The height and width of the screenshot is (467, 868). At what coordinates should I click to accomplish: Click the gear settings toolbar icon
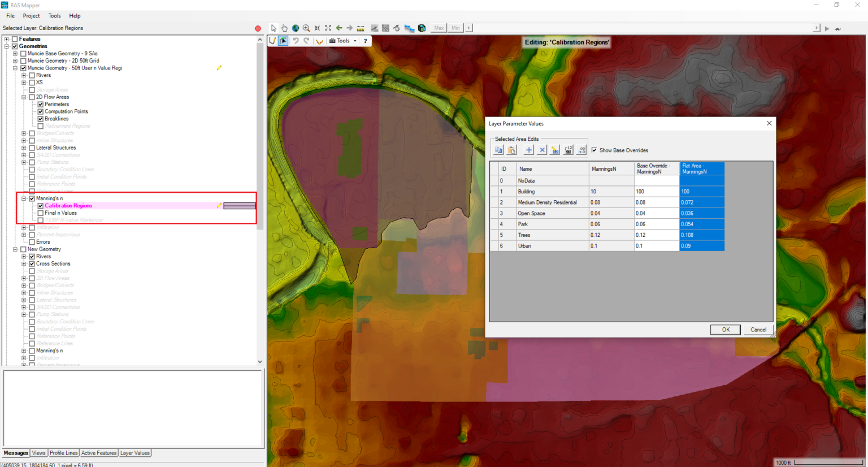click(x=397, y=28)
